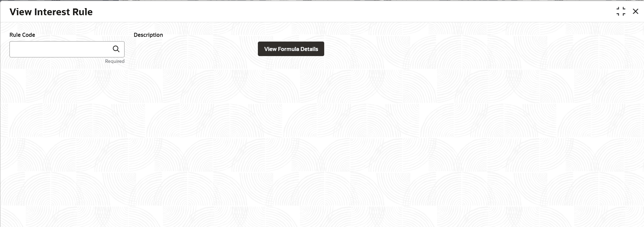Click the X at the header's right

point(635,11)
